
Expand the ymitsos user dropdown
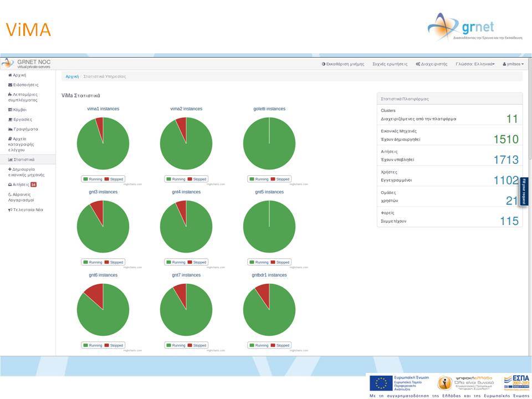click(x=513, y=64)
